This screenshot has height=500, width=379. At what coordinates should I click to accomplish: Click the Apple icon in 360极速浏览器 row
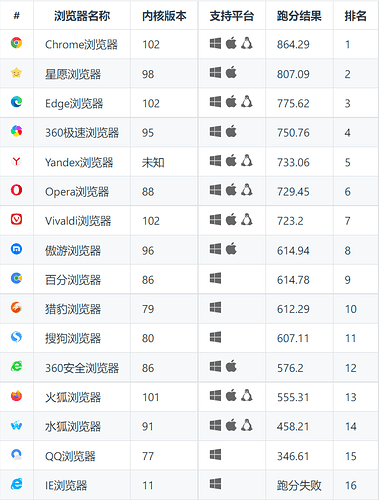[x=231, y=131]
